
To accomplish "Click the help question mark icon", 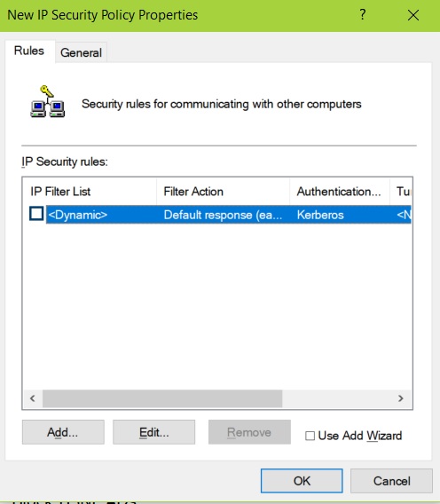I will tap(363, 15).
